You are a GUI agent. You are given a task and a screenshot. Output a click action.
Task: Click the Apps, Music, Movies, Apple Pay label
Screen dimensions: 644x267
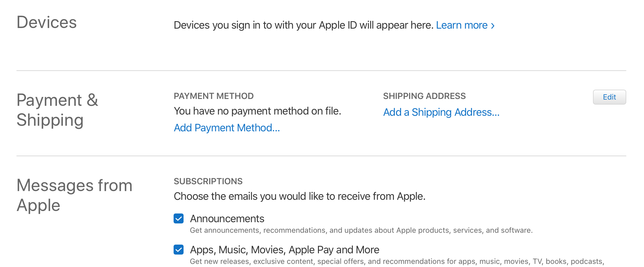[285, 250]
